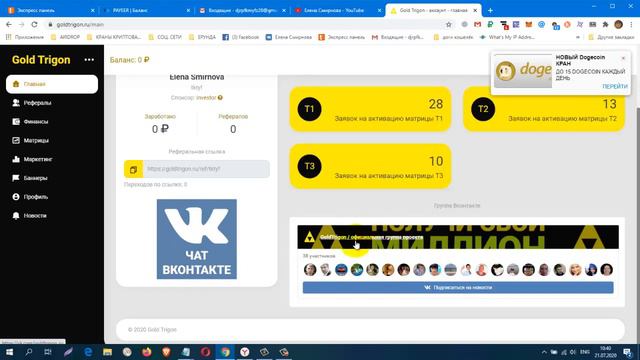
Task: Switch to the Экспресс панель tab
Action: point(50,10)
